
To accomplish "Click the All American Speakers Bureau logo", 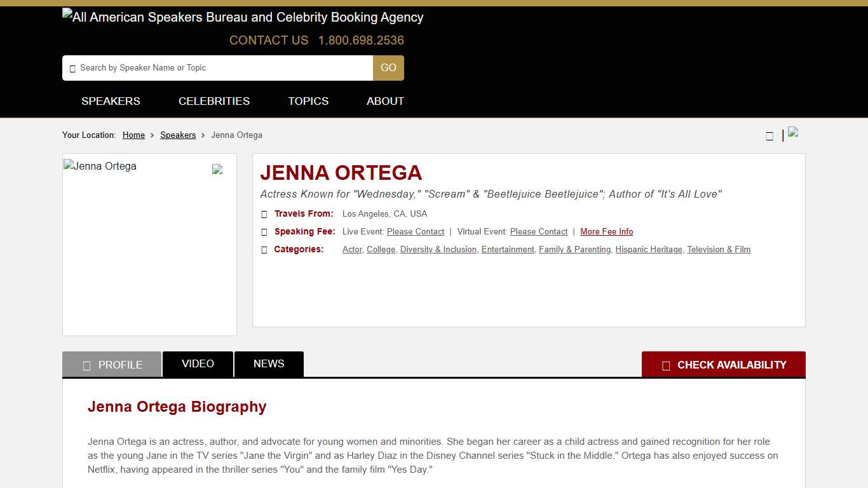I will point(242,17).
